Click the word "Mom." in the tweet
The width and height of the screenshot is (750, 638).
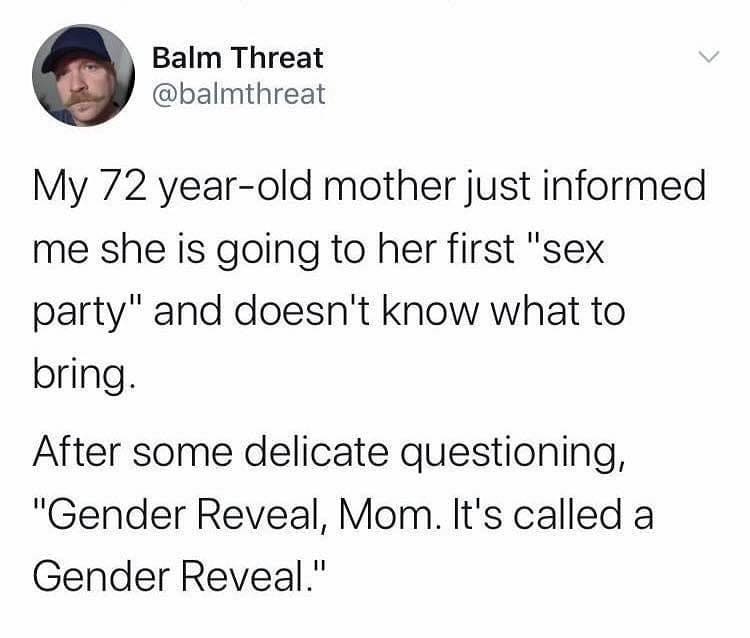388,515
